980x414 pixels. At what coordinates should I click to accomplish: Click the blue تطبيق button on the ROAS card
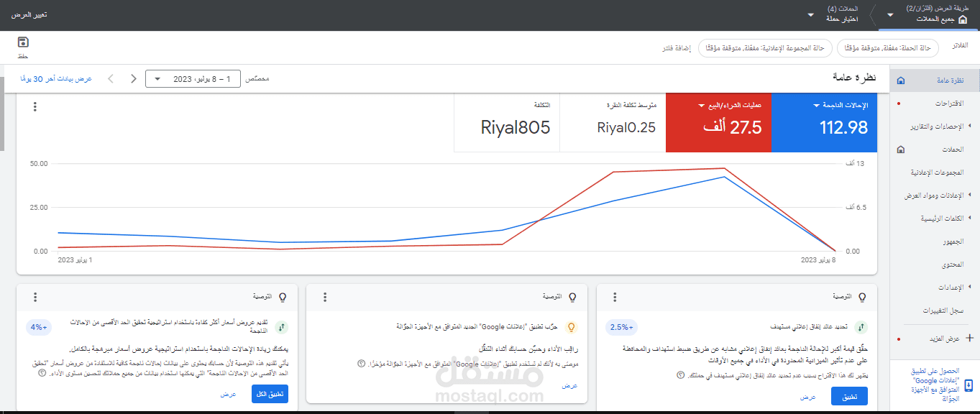pos(849,396)
